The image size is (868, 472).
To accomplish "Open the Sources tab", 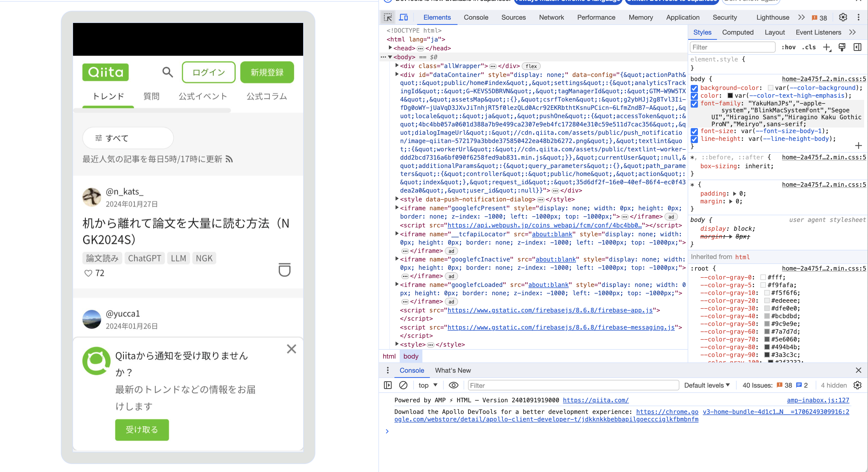I will click(x=513, y=17).
